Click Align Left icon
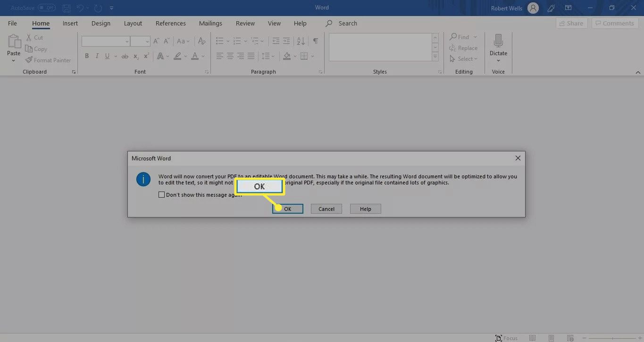This screenshot has width=644, height=342. tap(220, 56)
